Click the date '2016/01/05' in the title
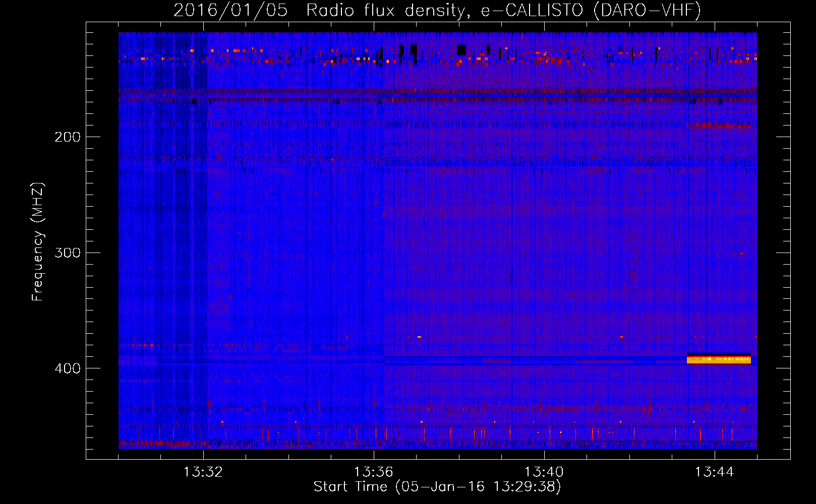This screenshot has height=504, width=816. tap(230, 11)
